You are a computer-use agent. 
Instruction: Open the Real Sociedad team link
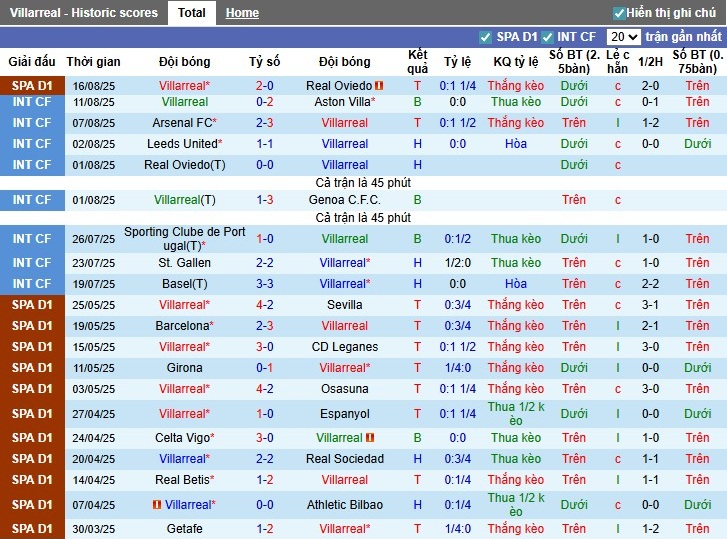coord(345,459)
